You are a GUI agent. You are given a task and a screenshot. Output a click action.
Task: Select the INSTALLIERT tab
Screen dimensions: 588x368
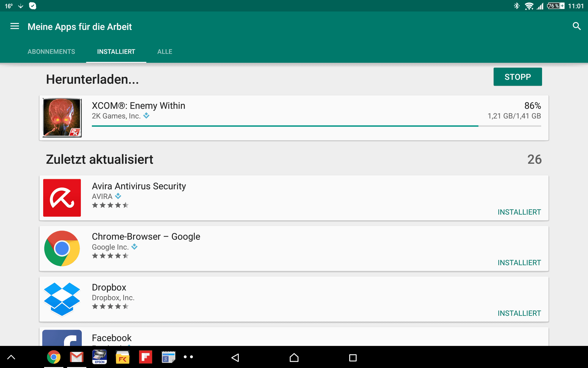click(116, 52)
